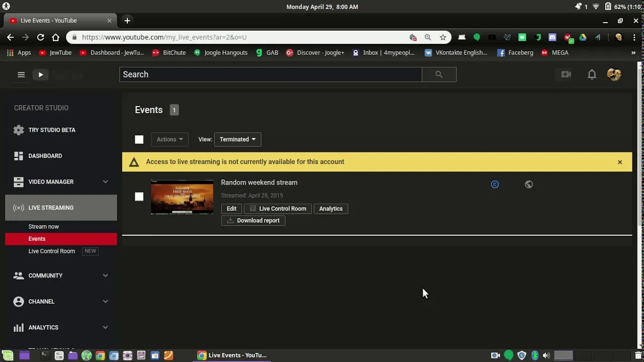This screenshot has width=644, height=362.
Task: Tick the select-all events checkbox
Action: pyautogui.click(x=139, y=140)
